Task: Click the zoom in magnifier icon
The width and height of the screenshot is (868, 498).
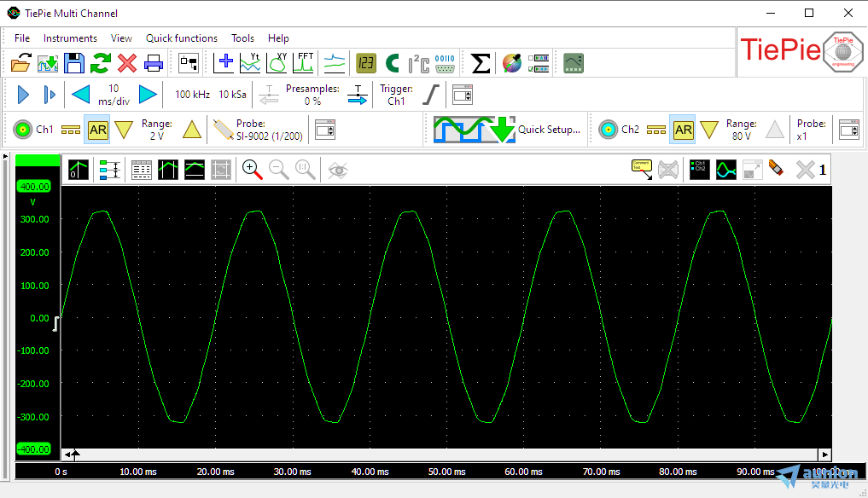Action: tap(252, 170)
